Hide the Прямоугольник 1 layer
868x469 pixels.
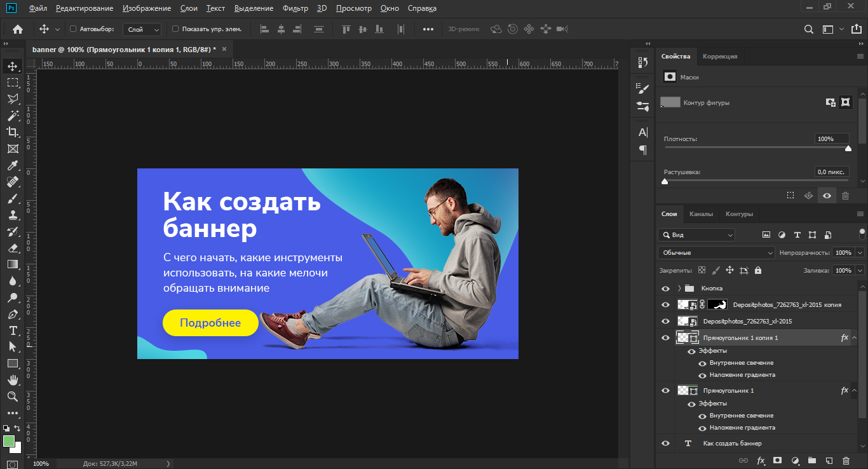point(665,391)
